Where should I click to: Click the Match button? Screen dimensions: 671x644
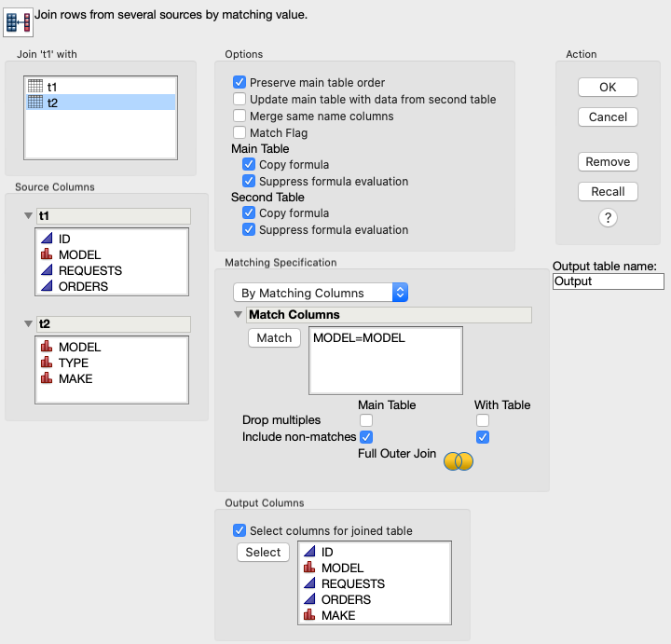(x=274, y=337)
